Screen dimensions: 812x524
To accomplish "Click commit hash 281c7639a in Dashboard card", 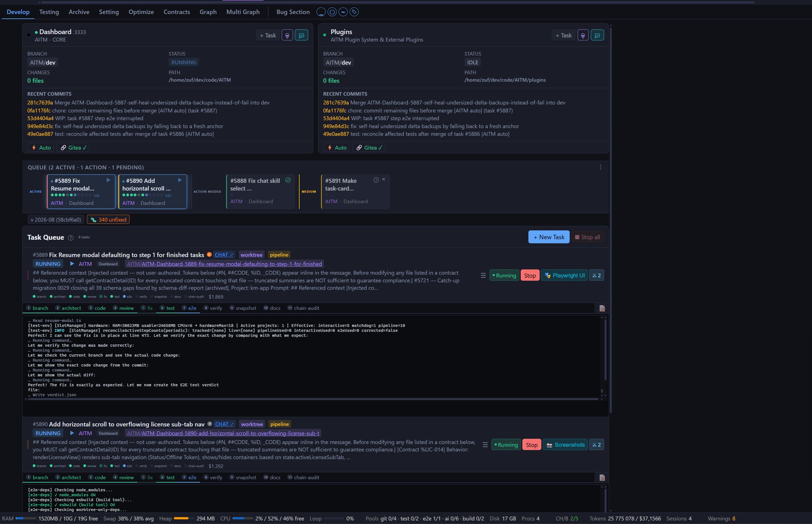I will click(40, 103).
